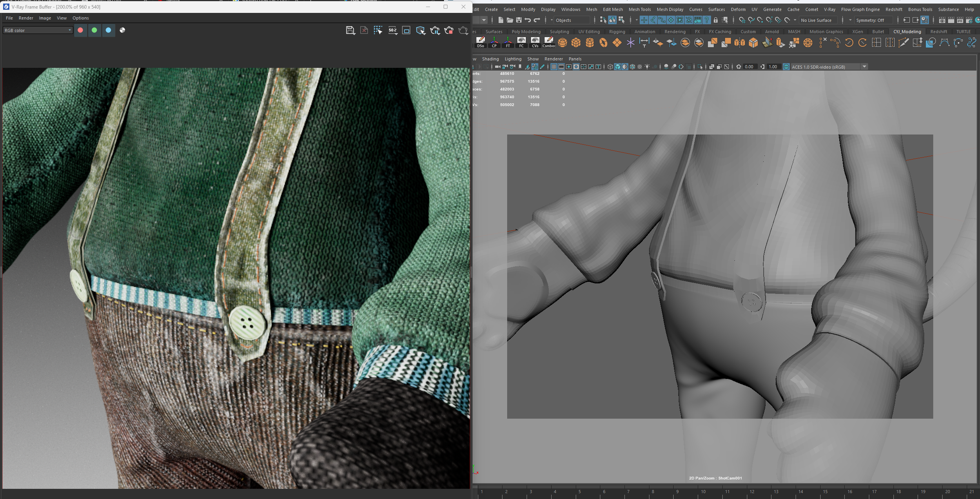Save the rendered image in V-Ray Frame Buffer

tap(350, 30)
